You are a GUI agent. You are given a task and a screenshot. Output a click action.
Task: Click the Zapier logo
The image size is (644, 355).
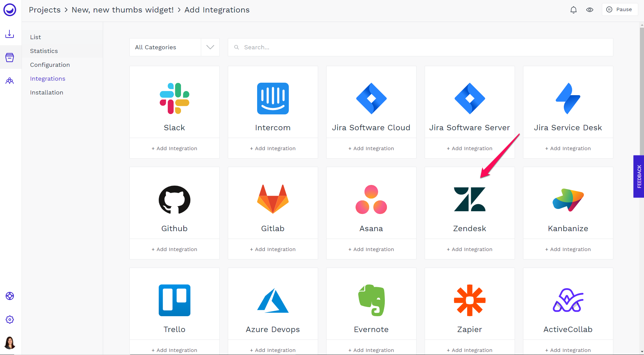[470, 300]
